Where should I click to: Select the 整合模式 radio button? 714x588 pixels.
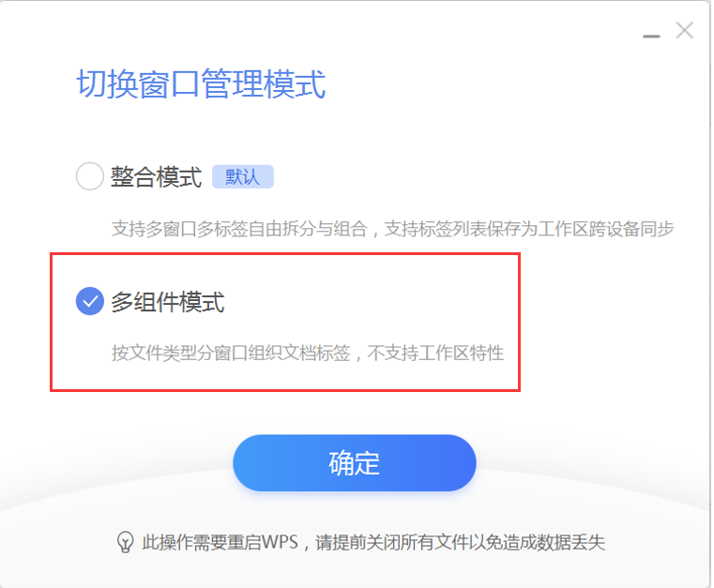click(x=90, y=176)
